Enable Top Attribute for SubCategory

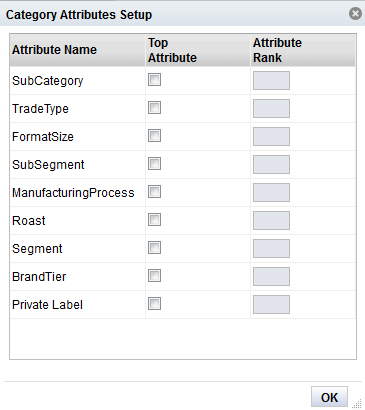pyautogui.click(x=154, y=80)
